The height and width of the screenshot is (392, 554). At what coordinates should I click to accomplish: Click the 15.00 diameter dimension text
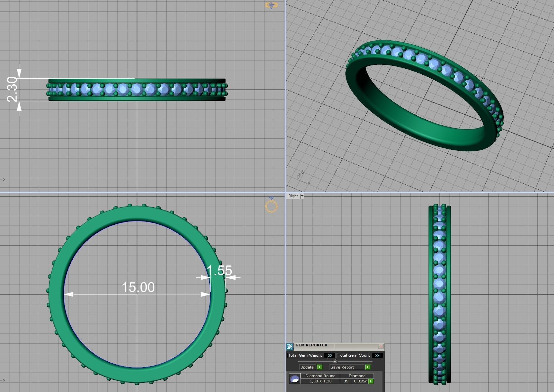(138, 287)
